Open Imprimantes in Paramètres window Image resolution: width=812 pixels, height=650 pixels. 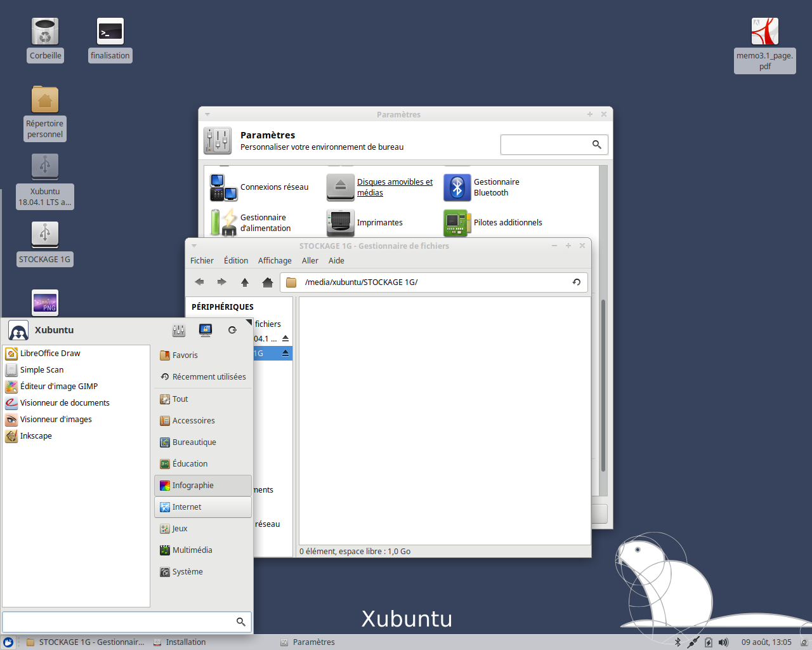(x=365, y=223)
